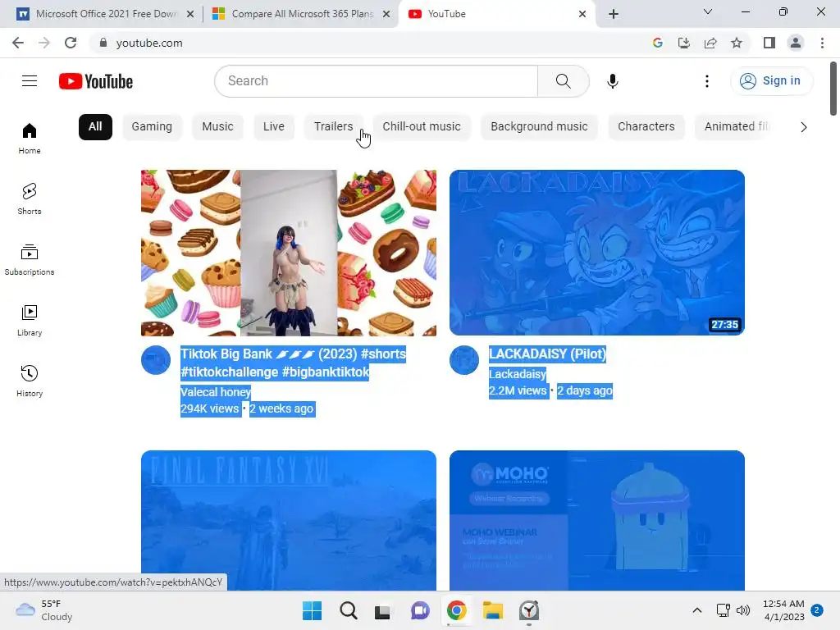Select the Characters category chip

[x=646, y=127]
